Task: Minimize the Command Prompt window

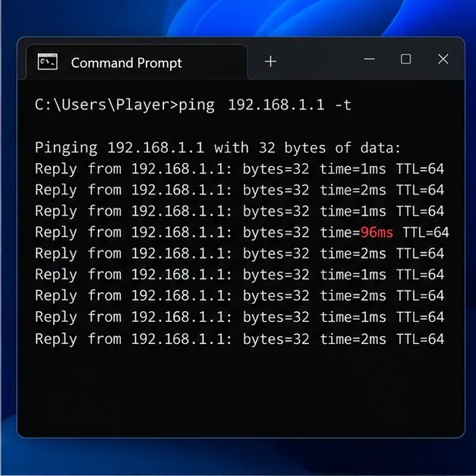Action: tap(370, 59)
